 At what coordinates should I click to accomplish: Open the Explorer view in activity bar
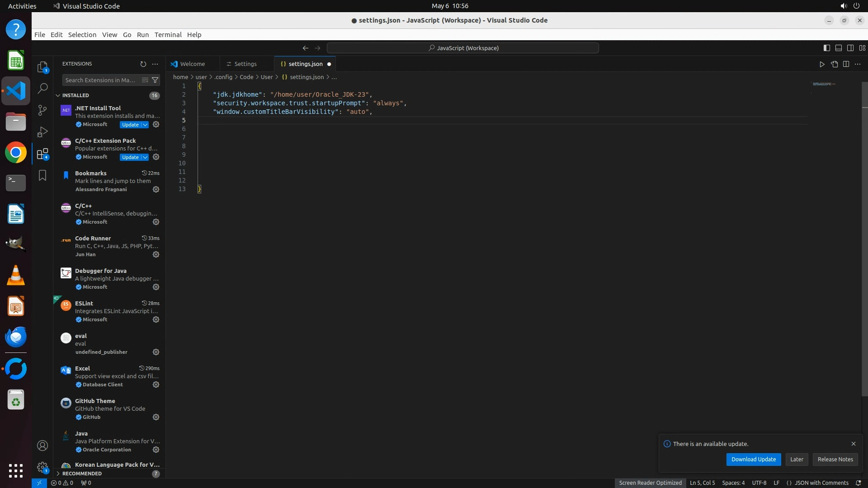[x=42, y=67]
